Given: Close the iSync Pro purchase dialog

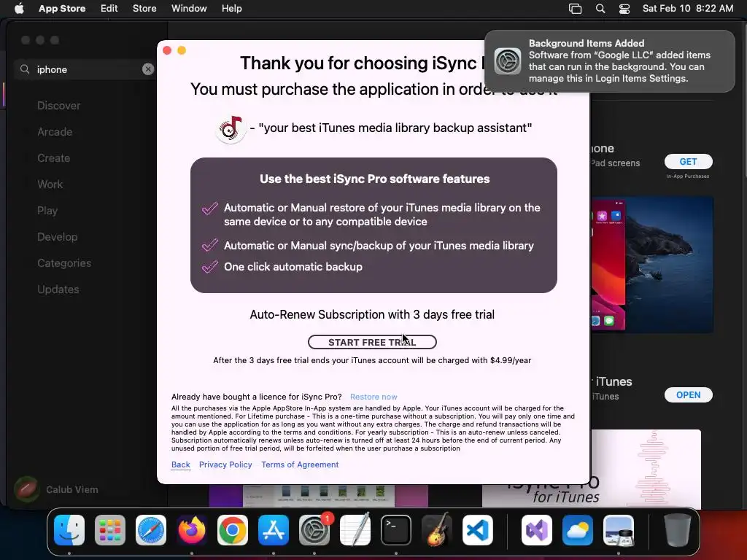Looking at the screenshot, I should 167,50.
